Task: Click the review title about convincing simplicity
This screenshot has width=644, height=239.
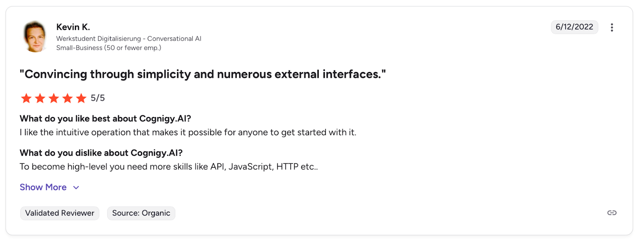Action: tap(202, 74)
